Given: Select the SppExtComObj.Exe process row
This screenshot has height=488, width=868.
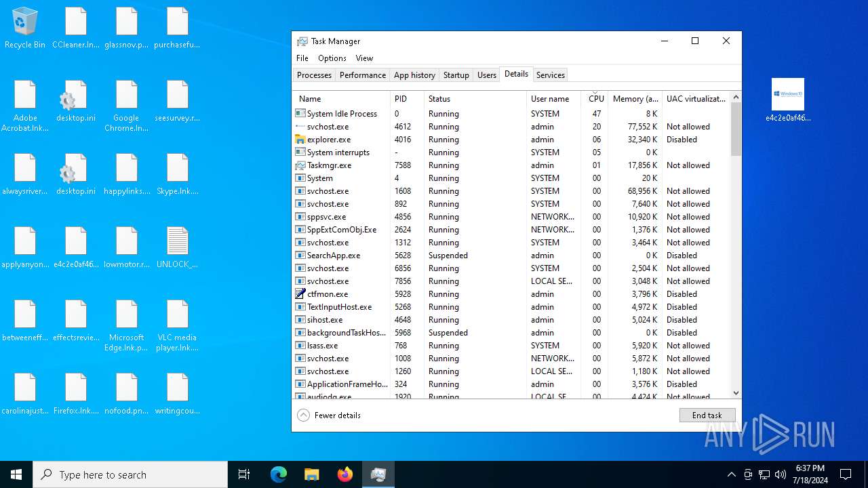Looking at the screenshot, I should (x=511, y=230).
